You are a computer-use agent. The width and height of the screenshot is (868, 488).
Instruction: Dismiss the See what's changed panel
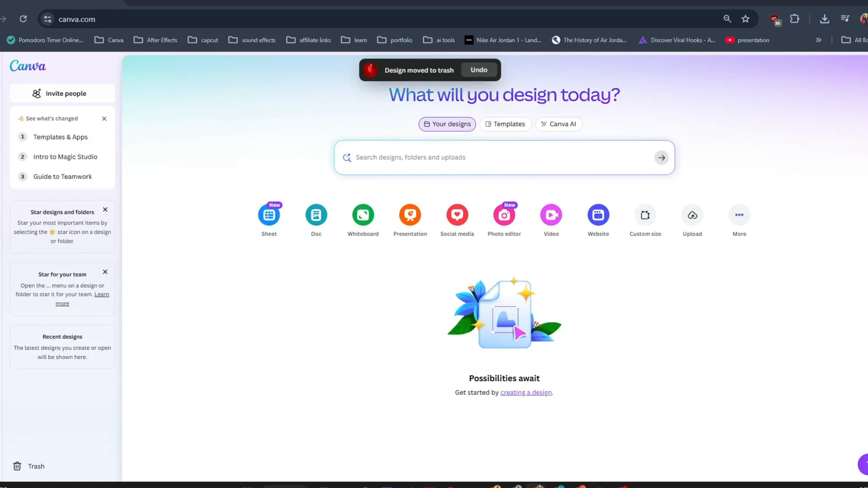(x=104, y=119)
